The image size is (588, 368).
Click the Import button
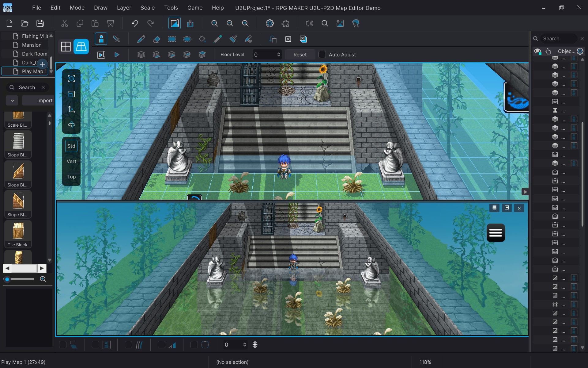pos(38,100)
